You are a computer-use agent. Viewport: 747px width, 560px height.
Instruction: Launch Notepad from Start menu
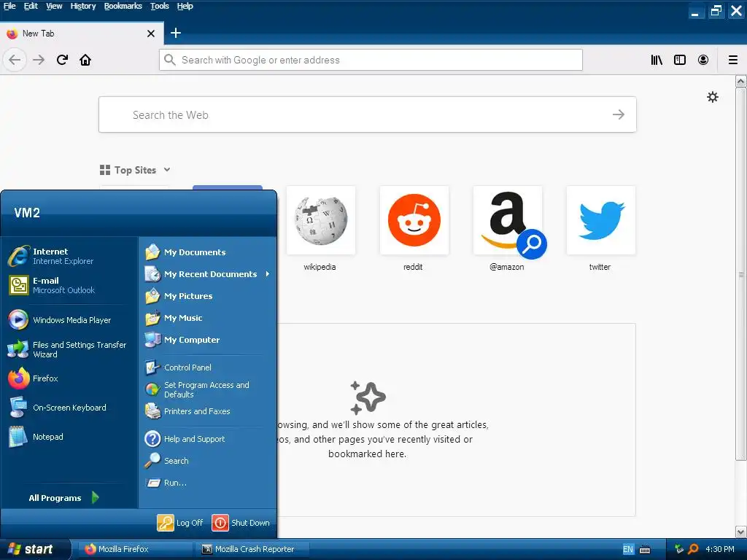pos(70,437)
